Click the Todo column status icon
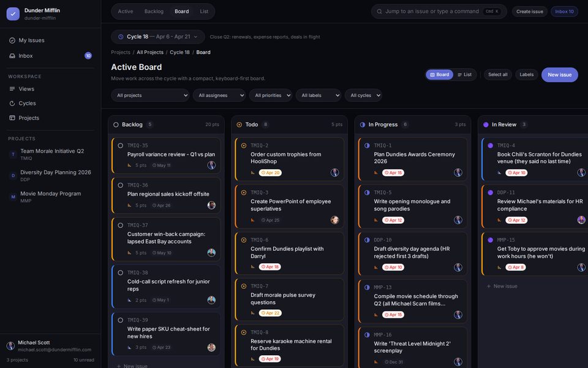This screenshot has height=368, width=588. point(239,125)
